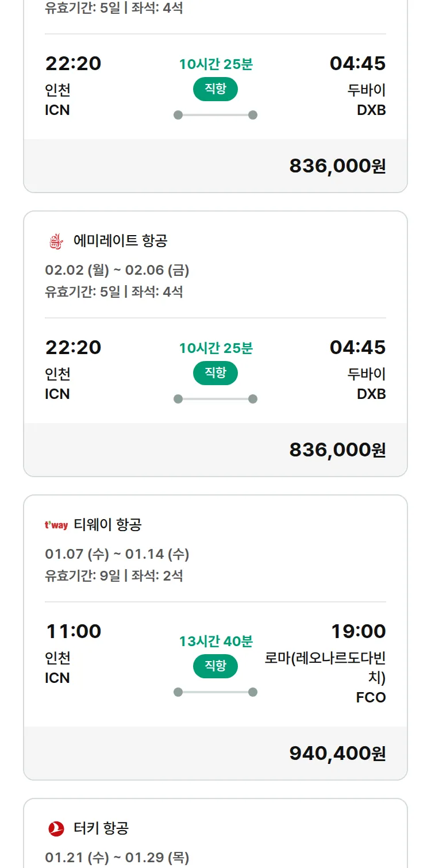This screenshot has width=431, height=868.
Task: Tap the 01.21 (수) ~ 01.29 (목) dates
Action: tap(117, 858)
